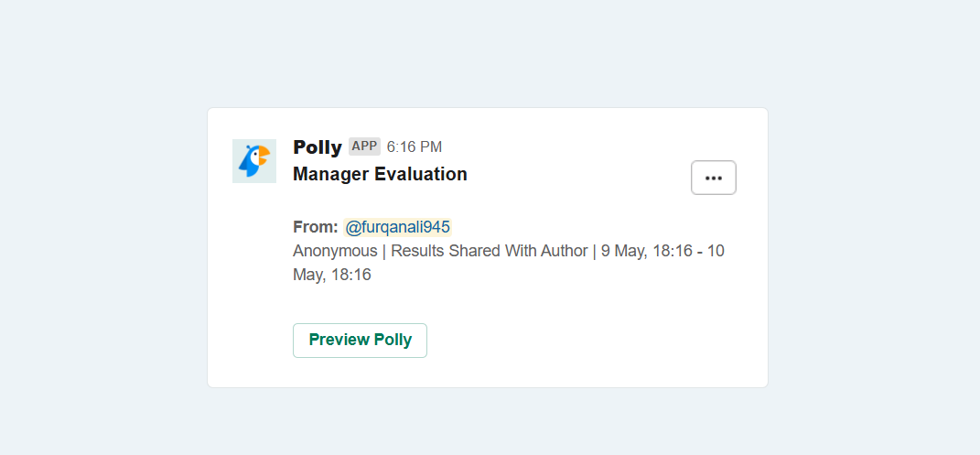Click the Polly app name
The height and width of the screenshot is (455, 980).
click(x=318, y=147)
